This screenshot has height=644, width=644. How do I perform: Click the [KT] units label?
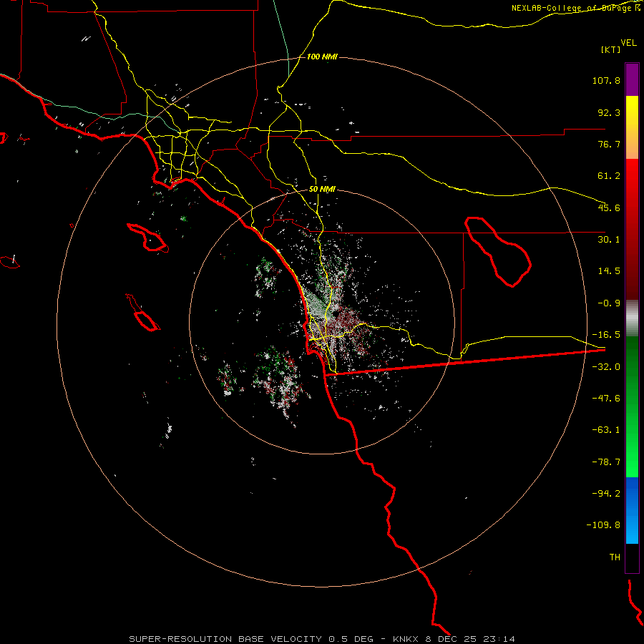[611, 49]
